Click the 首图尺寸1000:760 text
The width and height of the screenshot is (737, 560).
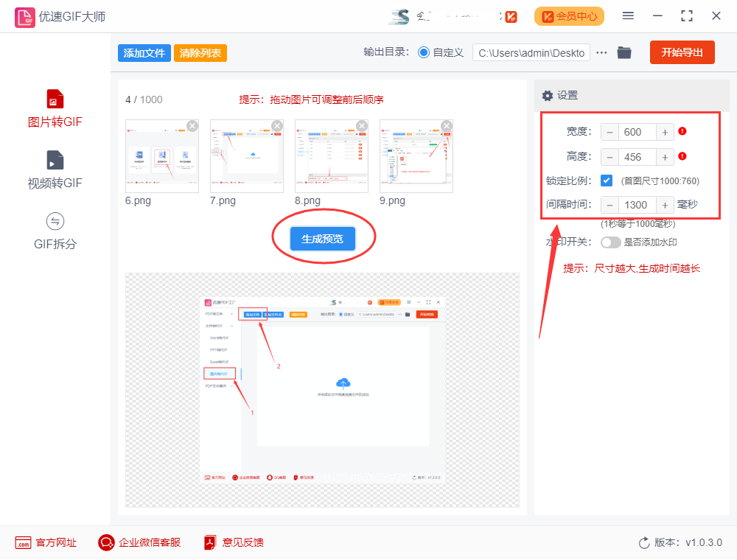[660, 181]
